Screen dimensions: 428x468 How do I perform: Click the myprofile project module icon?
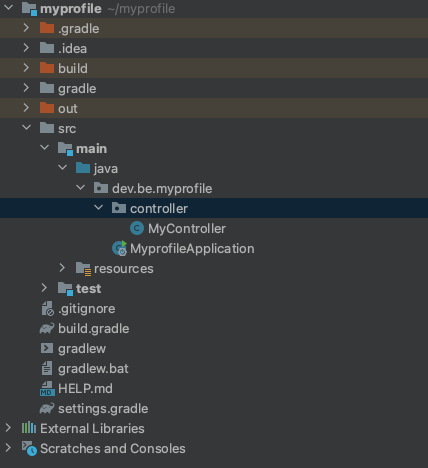pos(29,9)
